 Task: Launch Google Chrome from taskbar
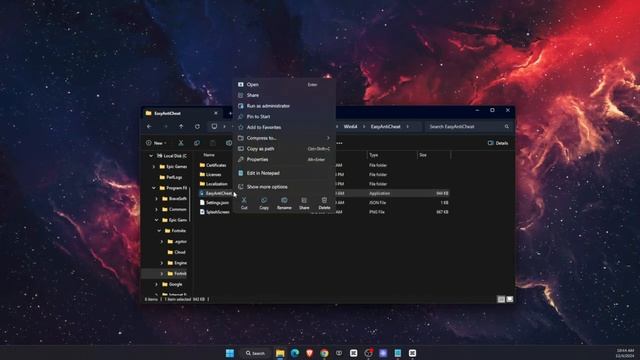pos(324,353)
